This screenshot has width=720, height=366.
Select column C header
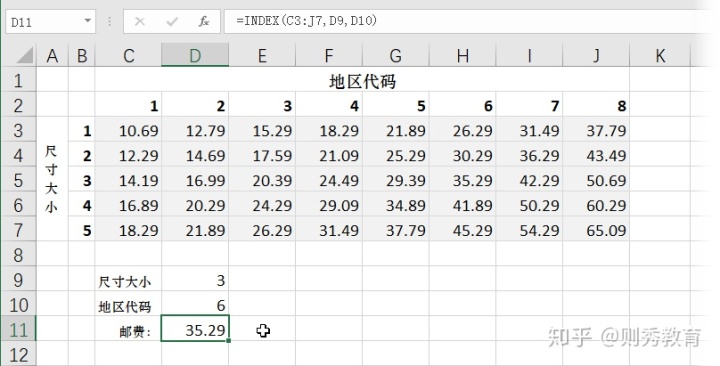tap(129, 56)
